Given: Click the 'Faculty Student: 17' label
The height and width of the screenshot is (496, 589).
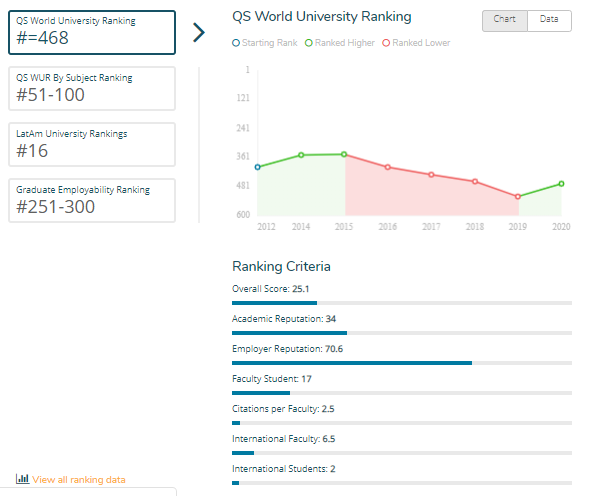Looking at the screenshot, I should pos(272,379).
